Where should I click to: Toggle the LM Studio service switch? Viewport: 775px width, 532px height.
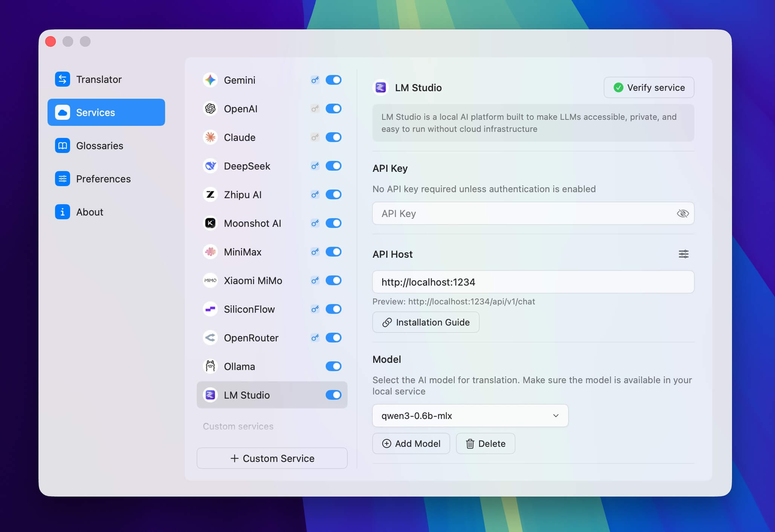click(334, 395)
